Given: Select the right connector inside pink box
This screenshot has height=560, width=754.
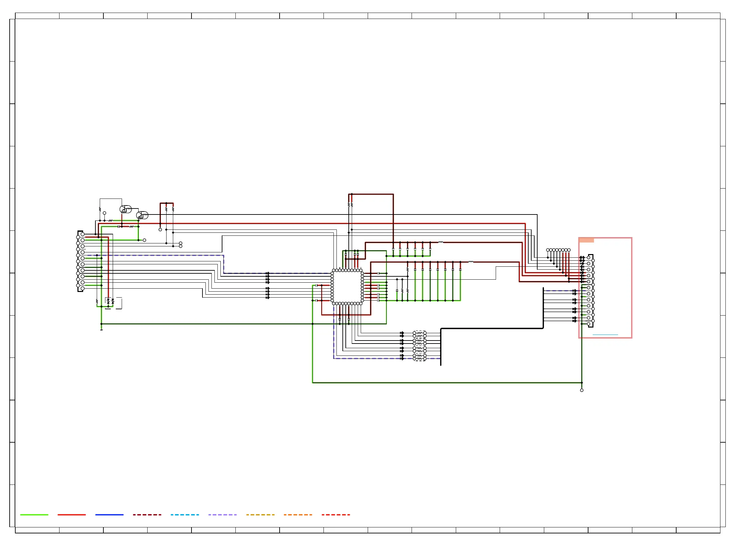Looking at the screenshot, I should pyautogui.click(x=590, y=291).
